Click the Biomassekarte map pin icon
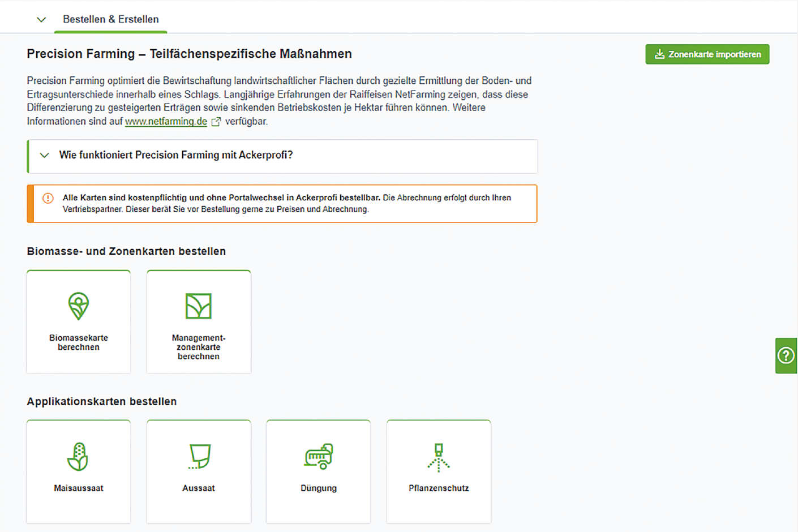This screenshot has height=532, width=798. click(79, 306)
